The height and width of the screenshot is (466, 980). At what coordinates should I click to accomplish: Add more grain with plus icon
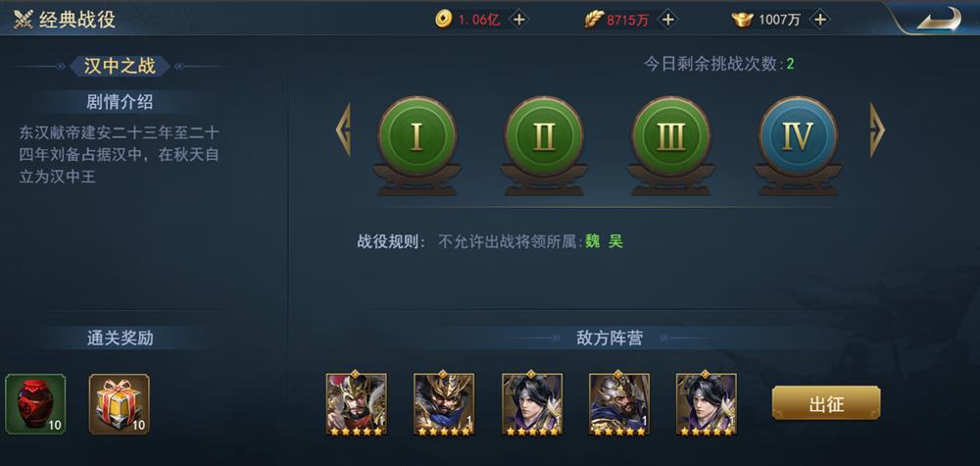tap(667, 20)
